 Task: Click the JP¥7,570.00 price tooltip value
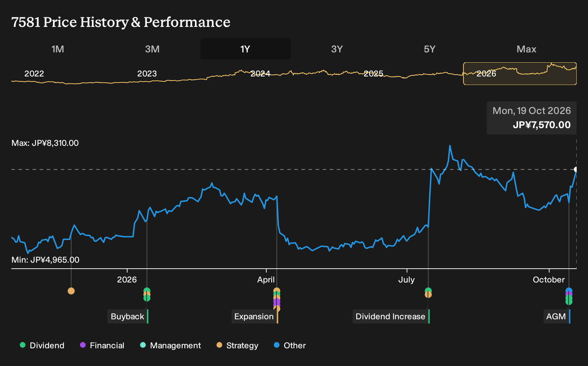542,125
